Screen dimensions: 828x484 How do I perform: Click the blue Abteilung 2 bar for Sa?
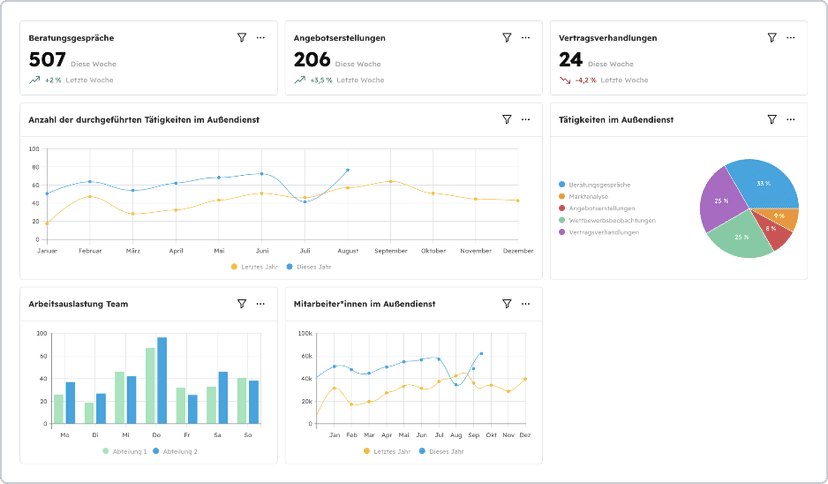tap(223, 397)
